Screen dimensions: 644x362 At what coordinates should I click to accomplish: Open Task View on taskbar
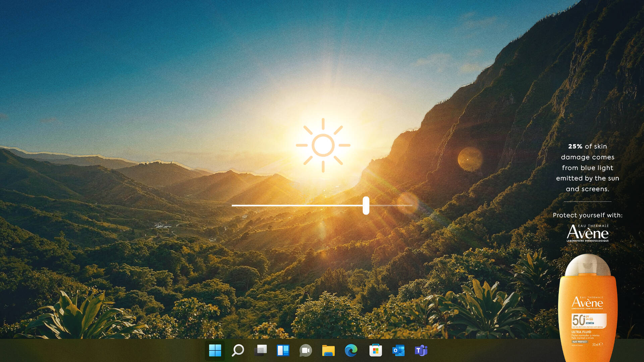tap(261, 351)
